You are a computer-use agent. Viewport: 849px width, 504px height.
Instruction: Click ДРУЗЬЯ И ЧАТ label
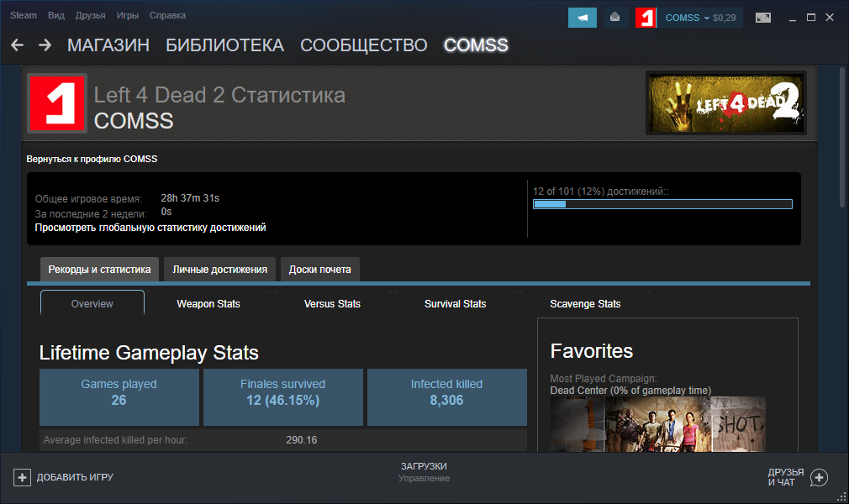[786, 477]
